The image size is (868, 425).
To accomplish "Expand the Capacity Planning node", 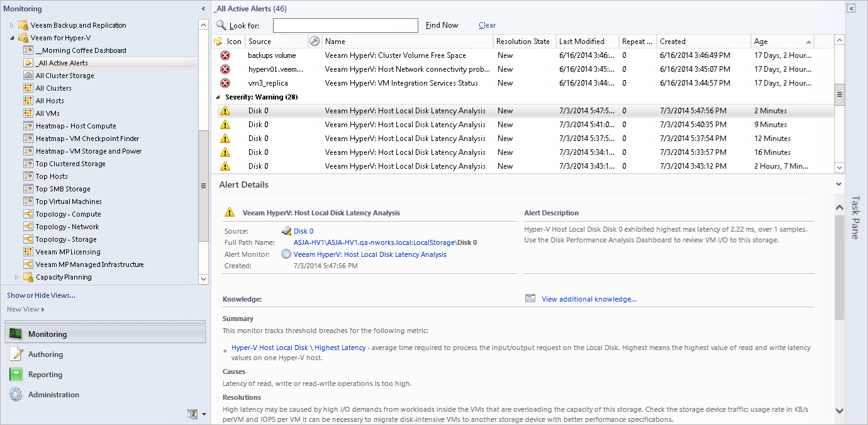I will click(16, 276).
